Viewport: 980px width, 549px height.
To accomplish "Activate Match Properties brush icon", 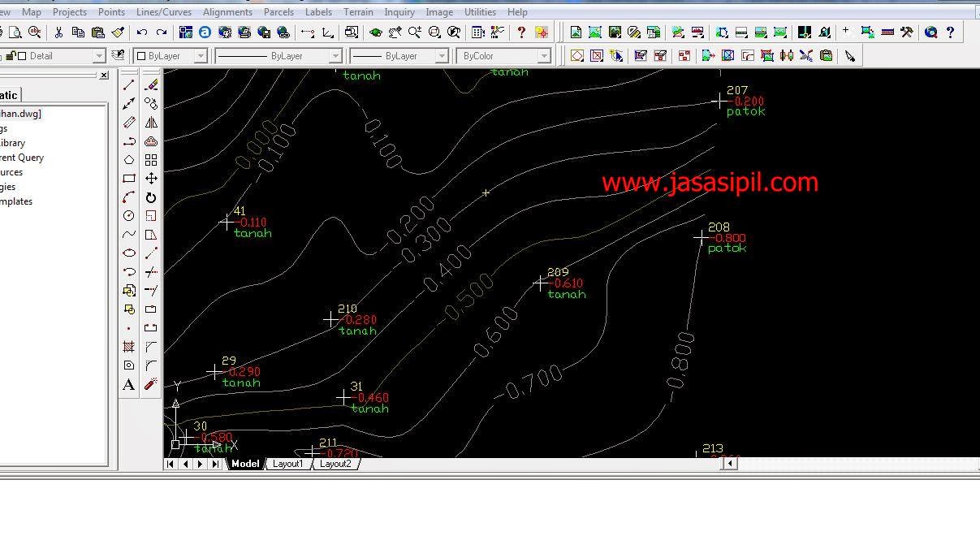I will pyautogui.click(x=117, y=32).
